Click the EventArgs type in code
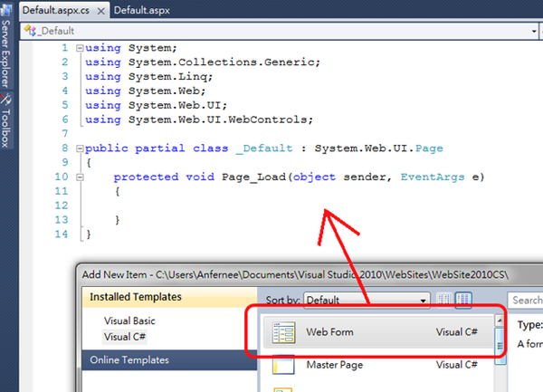543x392 pixels. pyautogui.click(x=433, y=177)
